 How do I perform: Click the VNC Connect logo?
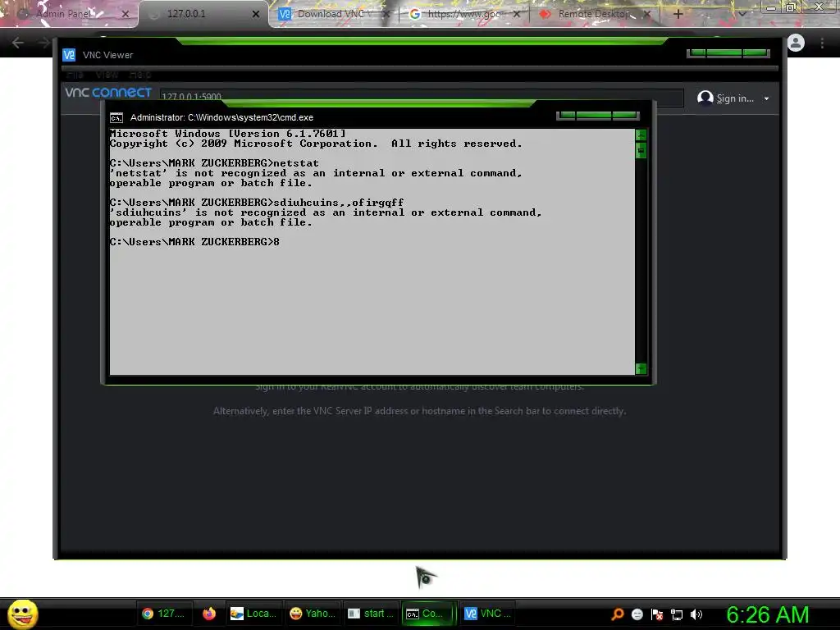click(108, 92)
